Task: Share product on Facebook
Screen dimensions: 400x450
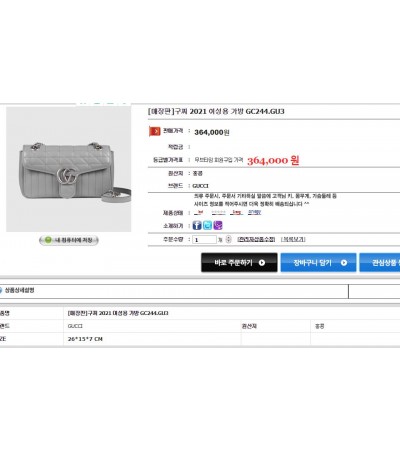Action: pyautogui.click(x=197, y=226)
